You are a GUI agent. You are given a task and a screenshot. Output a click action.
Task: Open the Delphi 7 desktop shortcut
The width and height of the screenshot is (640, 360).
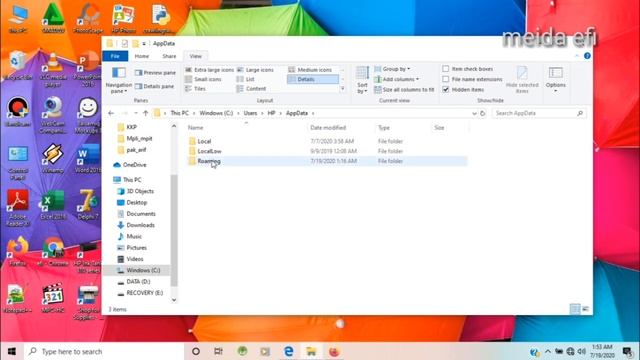[x=88, y=205]
